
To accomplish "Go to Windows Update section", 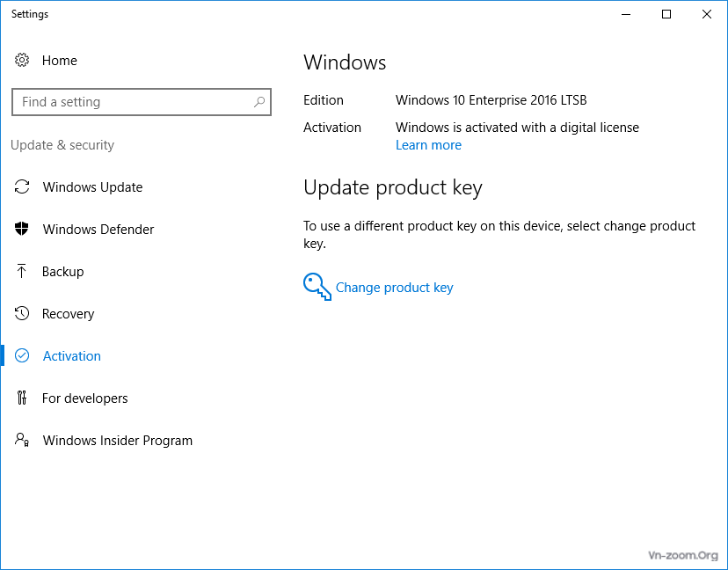I will (x=92, y=187).
